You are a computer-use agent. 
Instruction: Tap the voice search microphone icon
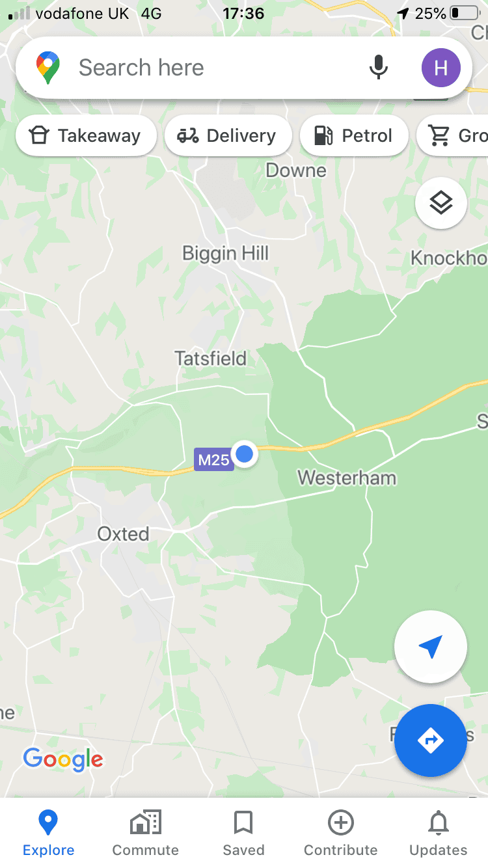[378, 67]
